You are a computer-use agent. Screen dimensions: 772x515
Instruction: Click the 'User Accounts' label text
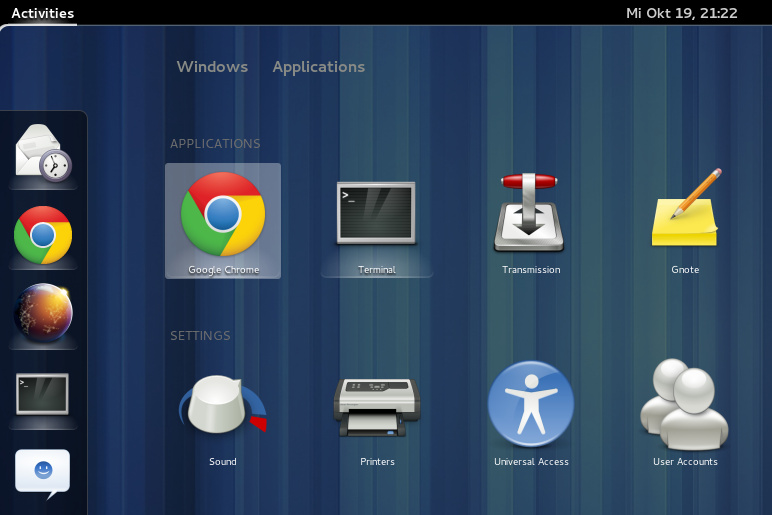(685, 462)
